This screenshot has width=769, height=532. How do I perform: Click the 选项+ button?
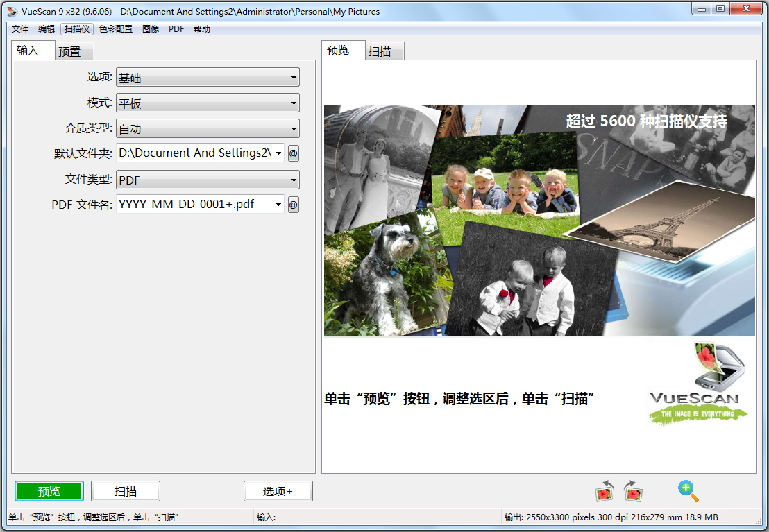(x=278, y=491)
